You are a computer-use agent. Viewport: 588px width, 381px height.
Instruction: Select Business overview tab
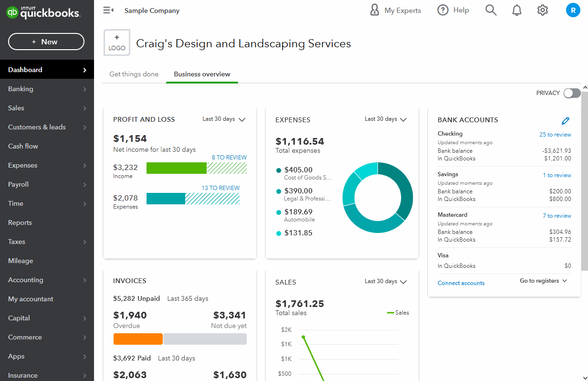202,74
